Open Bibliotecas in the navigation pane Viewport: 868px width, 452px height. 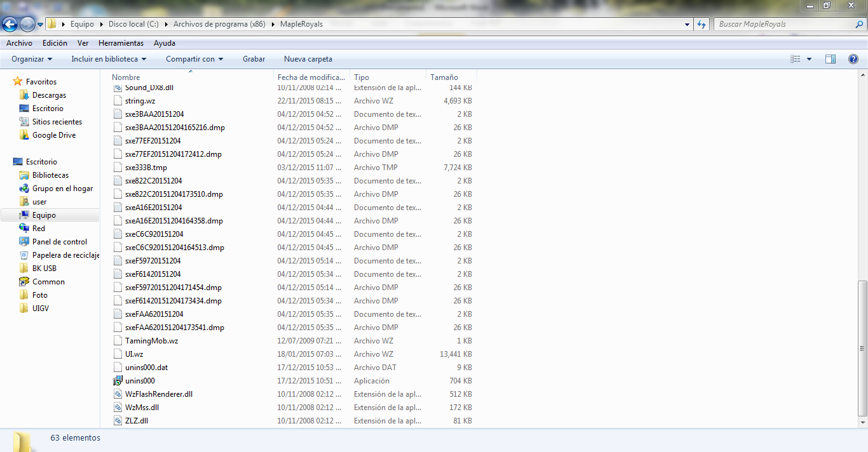pyautogui.click(x=50, y=175)
